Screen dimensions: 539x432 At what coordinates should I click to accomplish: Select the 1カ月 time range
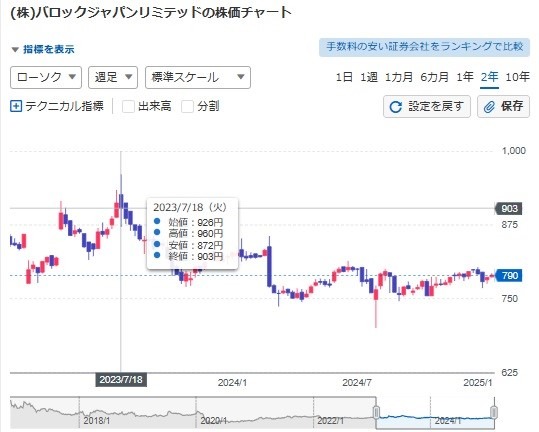point(399,77)
